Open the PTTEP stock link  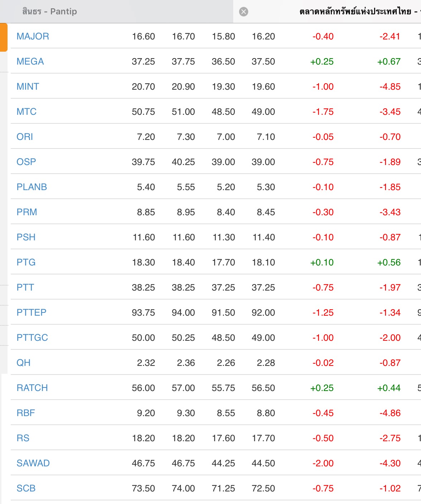click(x=31, y=312)
